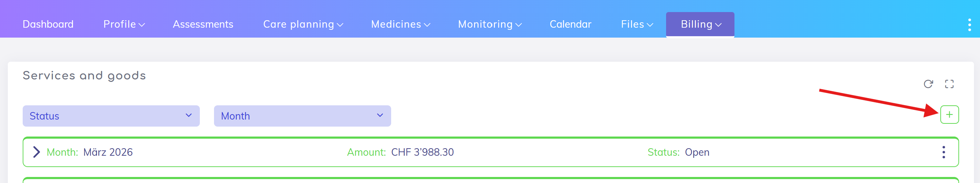Image resolution: width=980 pixels, height=183 pixels.
Task: Open the Care planning menu
Action: click(303, 24)
